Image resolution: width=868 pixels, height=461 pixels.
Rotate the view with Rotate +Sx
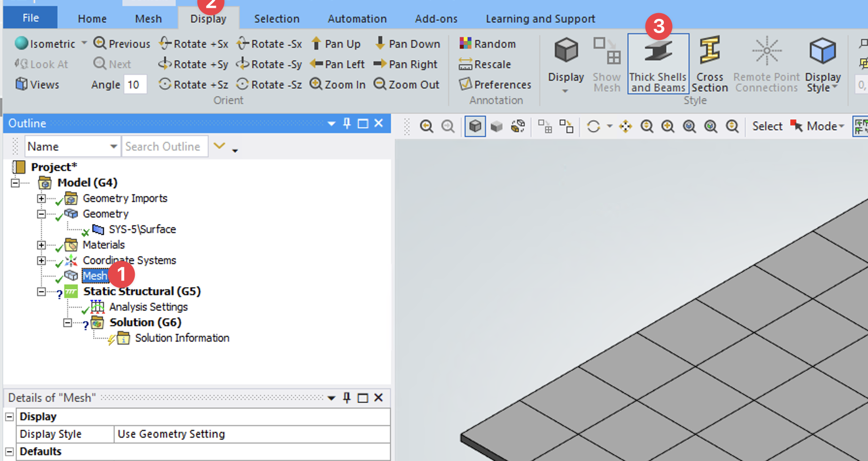[x=193, y=44]
